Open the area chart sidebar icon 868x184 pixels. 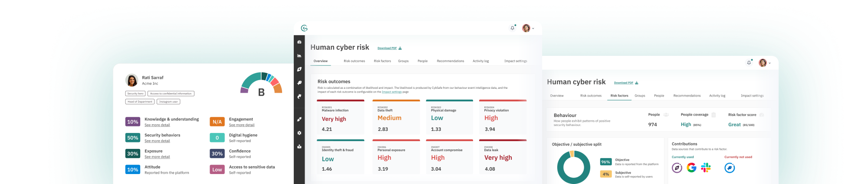[299, 56]
